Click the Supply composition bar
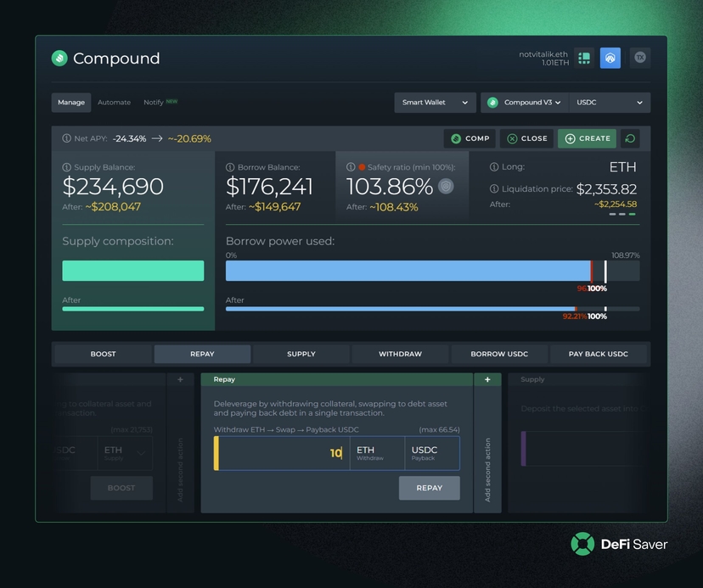703x588 pixels. tap(132, 271)
